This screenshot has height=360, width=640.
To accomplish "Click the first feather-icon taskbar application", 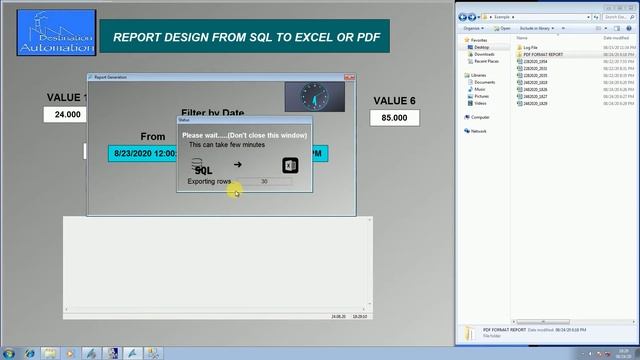I will (x=91, y=353).
